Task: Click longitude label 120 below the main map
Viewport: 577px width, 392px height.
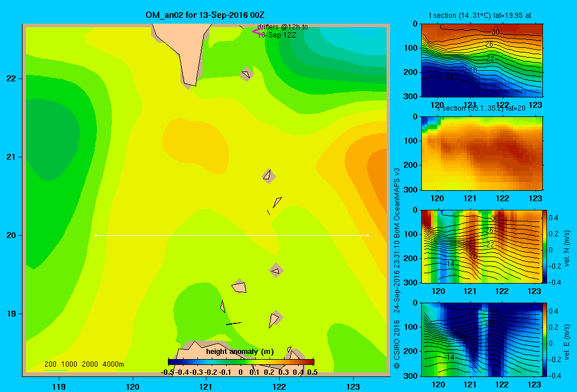Action: 133,386
